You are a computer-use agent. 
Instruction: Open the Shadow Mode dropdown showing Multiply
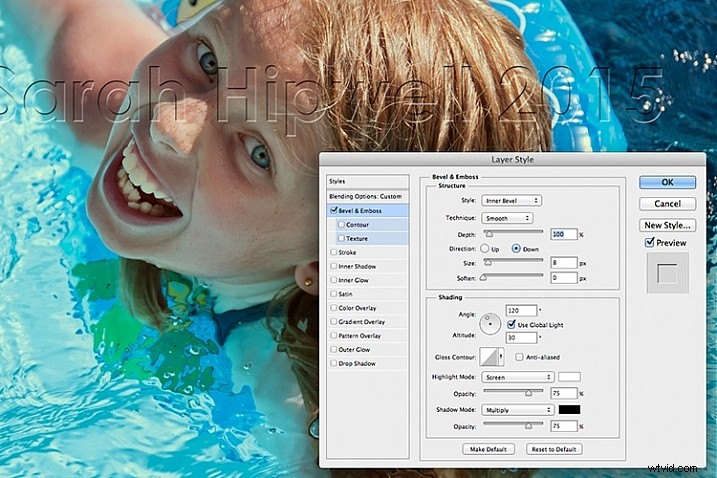pos(518,410)
